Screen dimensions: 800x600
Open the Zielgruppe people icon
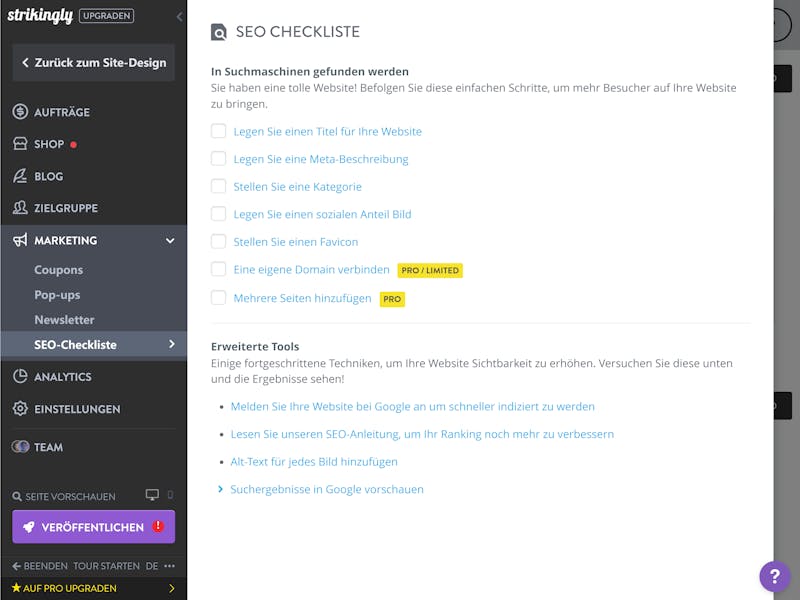click(x=20, y=208)
